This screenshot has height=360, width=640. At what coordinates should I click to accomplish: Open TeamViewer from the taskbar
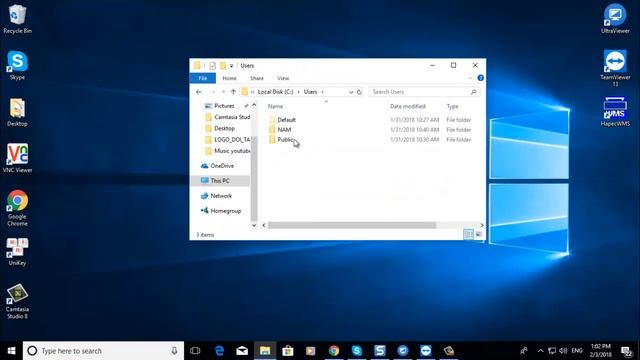426,351
